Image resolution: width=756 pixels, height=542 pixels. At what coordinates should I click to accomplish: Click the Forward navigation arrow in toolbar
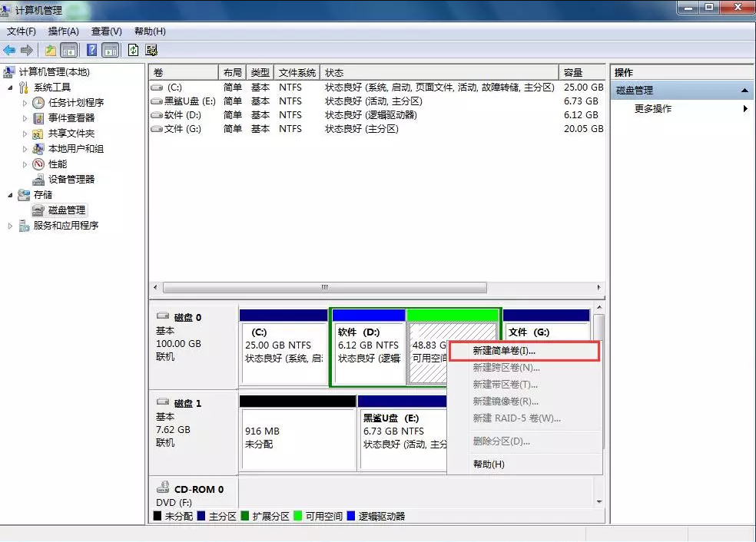[x=25, y=49]
